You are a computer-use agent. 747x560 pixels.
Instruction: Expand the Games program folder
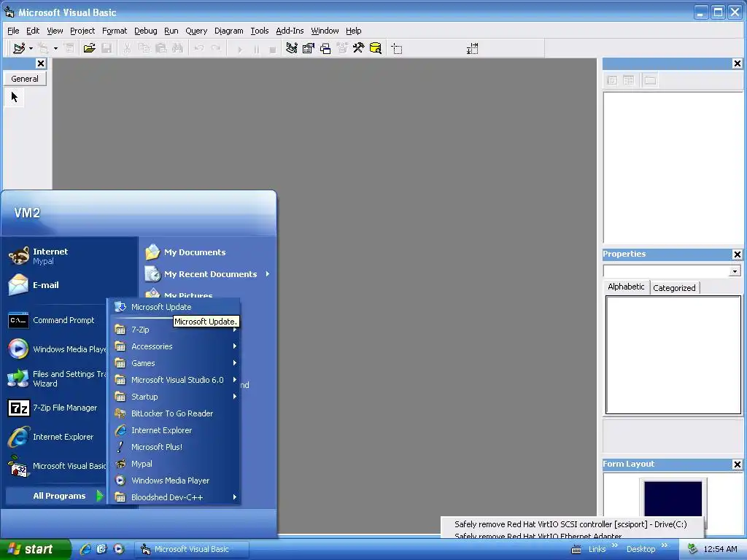pyautogui.click(x=175, y=363)
